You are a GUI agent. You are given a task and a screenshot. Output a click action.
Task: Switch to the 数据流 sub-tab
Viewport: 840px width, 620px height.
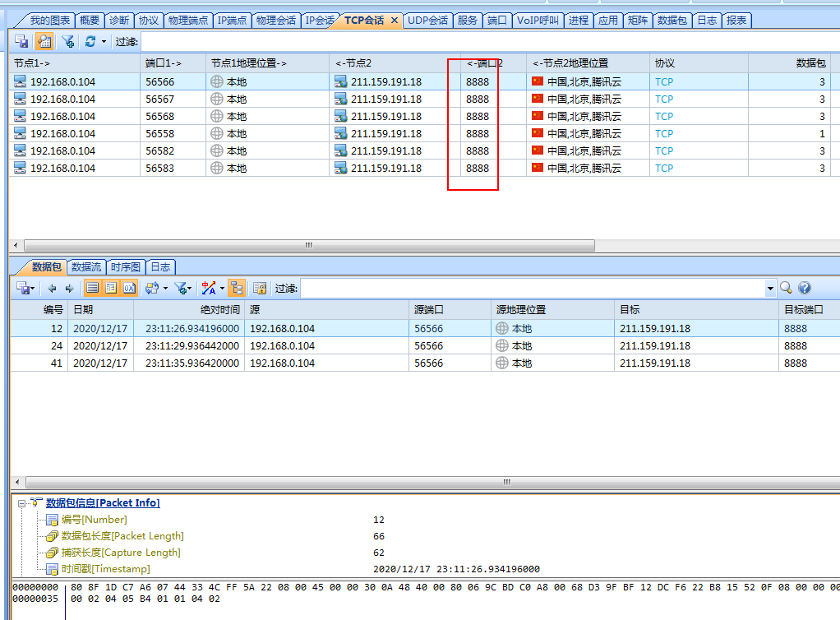(x=85, y=267)
